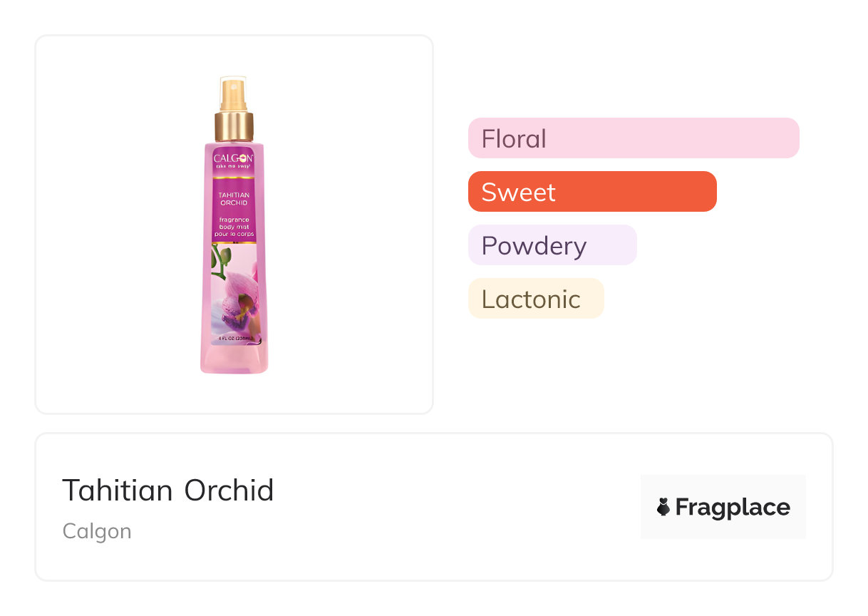This screenshot has width=868, height=616.
Task: Click the Calgon brand name below title
Action: 97,531
